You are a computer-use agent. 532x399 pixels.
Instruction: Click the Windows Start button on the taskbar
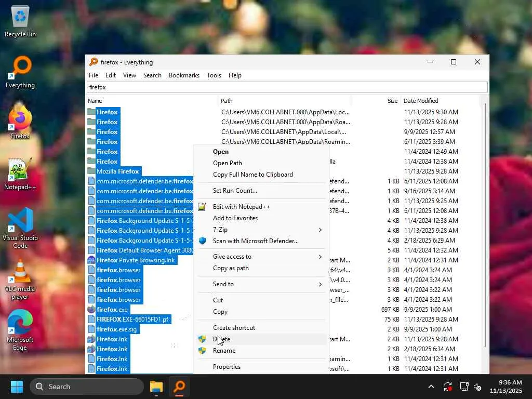tap(17, 387)
